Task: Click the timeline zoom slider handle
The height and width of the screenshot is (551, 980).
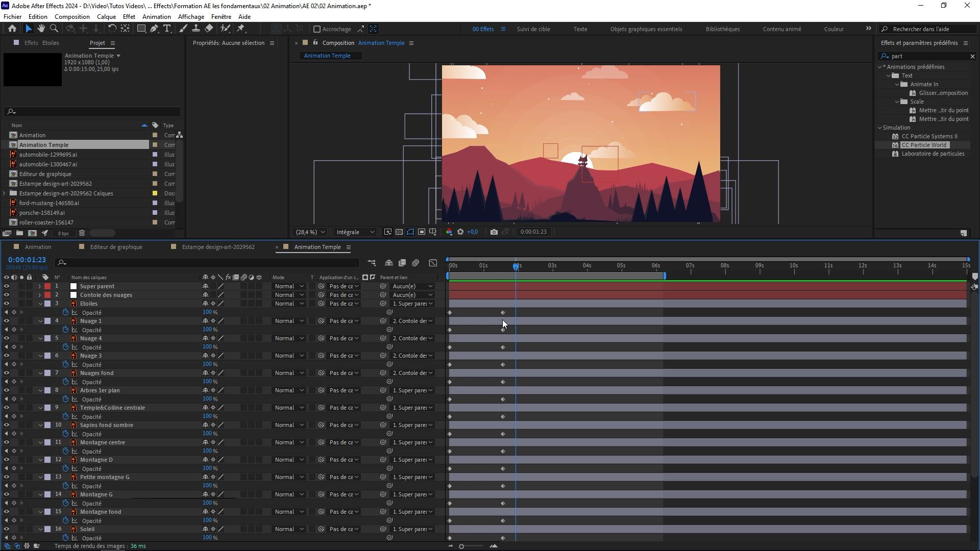Action: coord(461,546)
